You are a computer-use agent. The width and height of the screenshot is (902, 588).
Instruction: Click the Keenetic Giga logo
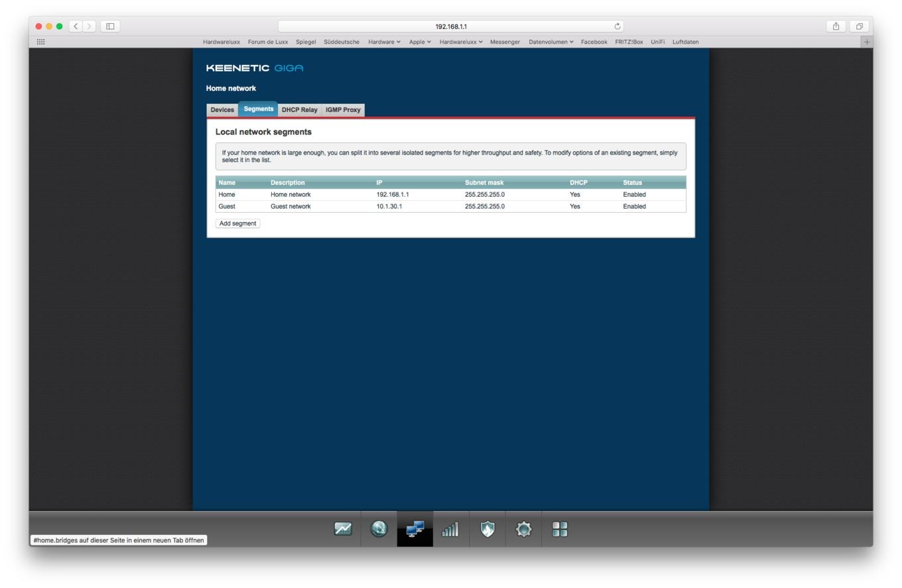pos(255,68)
